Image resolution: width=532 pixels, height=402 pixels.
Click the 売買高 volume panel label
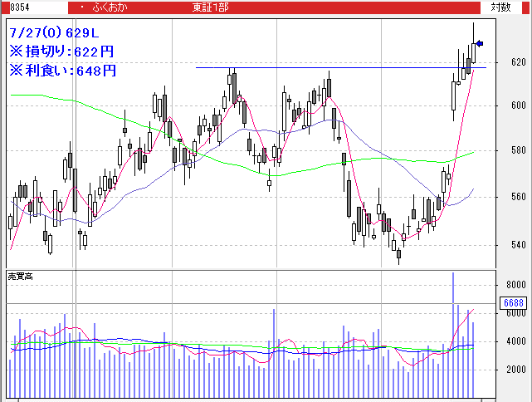(x=19, y=275)
